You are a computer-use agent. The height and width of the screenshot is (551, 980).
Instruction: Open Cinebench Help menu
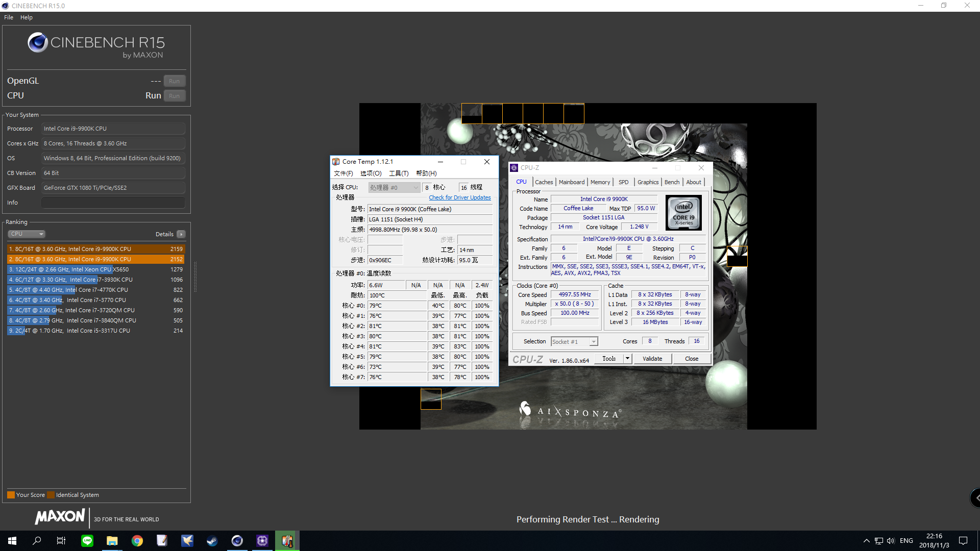pyautogui.click(x=27, y=17)
